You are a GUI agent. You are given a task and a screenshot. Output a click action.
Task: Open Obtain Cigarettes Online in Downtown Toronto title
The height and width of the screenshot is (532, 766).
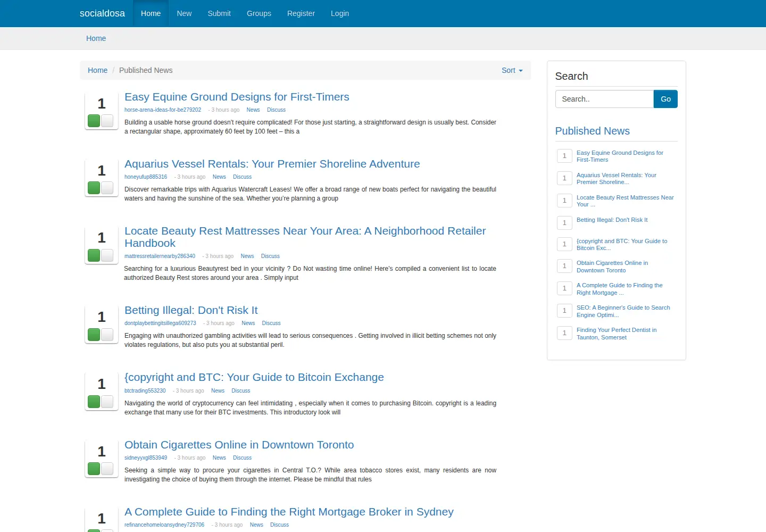239,445
